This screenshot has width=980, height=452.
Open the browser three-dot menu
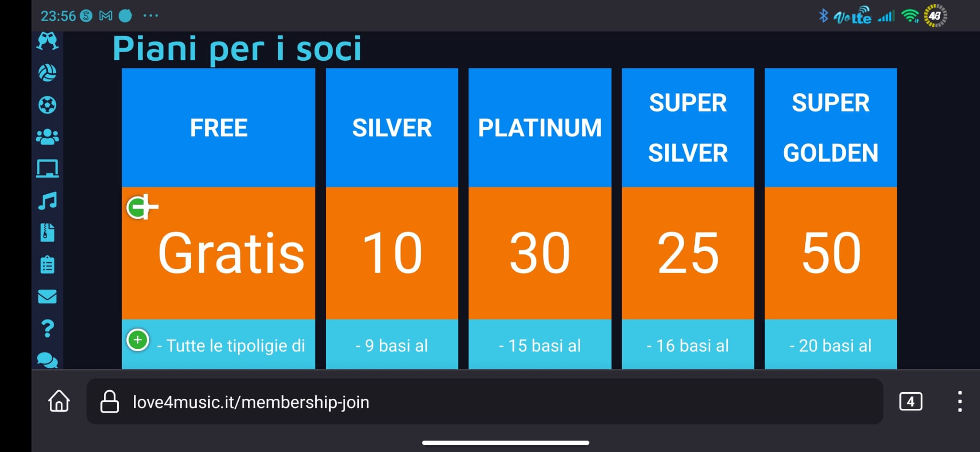(x=959, y=401)
